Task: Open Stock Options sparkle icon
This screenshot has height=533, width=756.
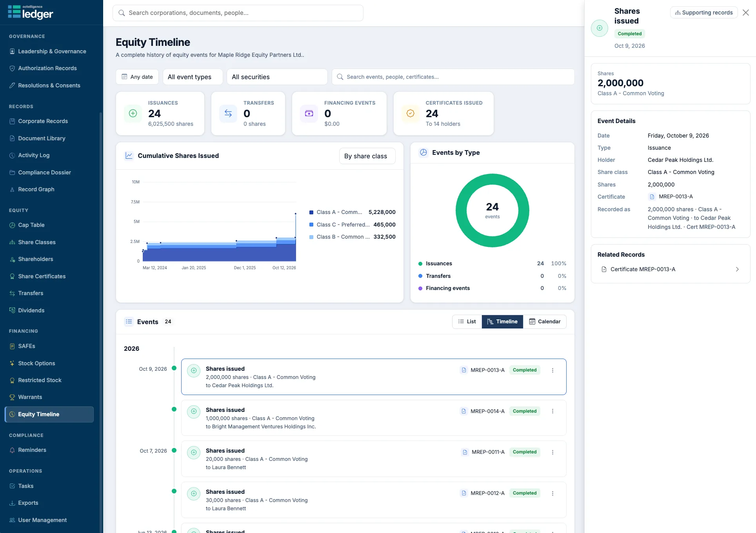Action: tap(12, 363)
